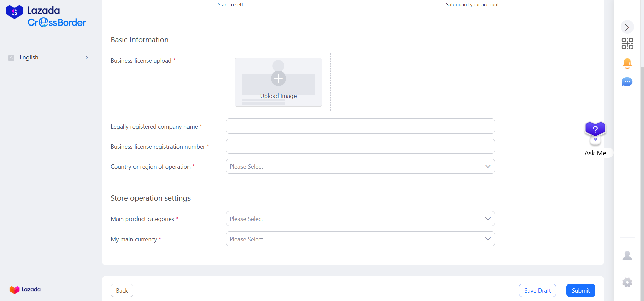Click the Ask Me label
The height and width of the screenshot is (301, 644).
[595, 153]
